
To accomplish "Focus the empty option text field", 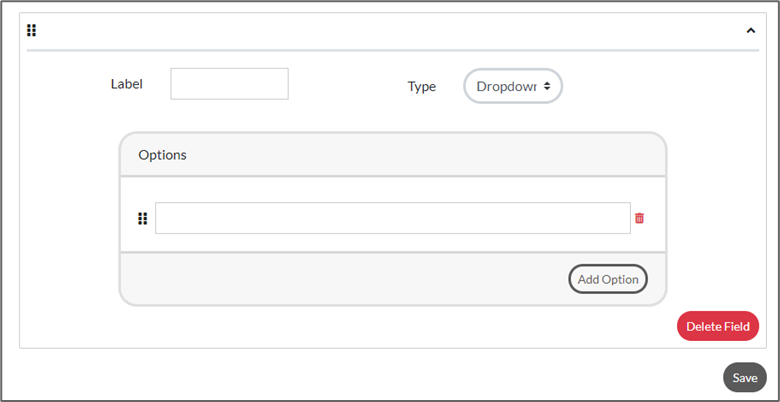I will pyautogui.click(x=392, y=218).
